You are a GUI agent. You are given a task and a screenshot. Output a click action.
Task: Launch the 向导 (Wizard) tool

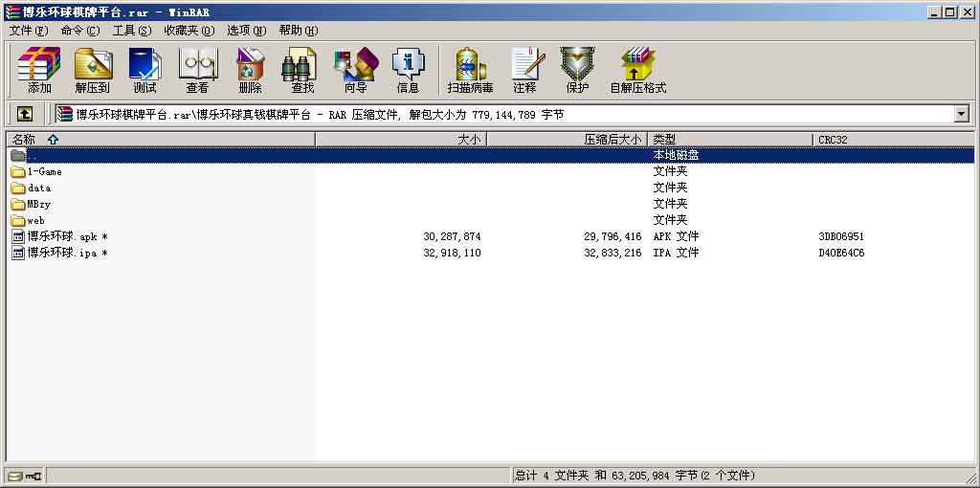coord(356,63)
